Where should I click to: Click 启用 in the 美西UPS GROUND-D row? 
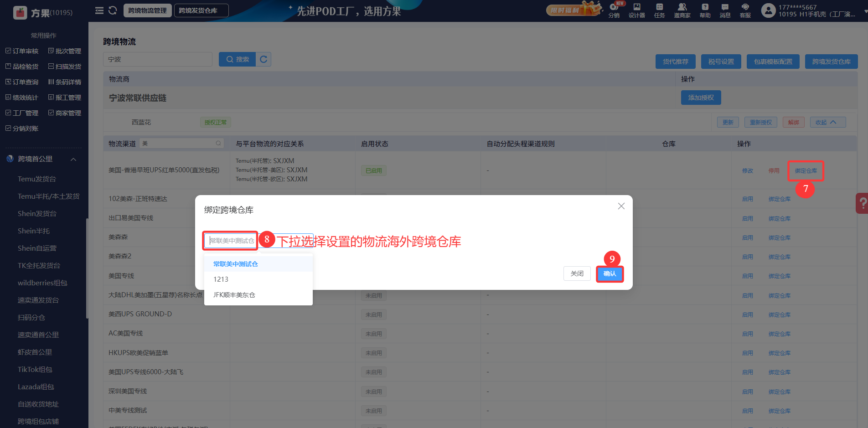pyautogui.click(x=748, y=315)
